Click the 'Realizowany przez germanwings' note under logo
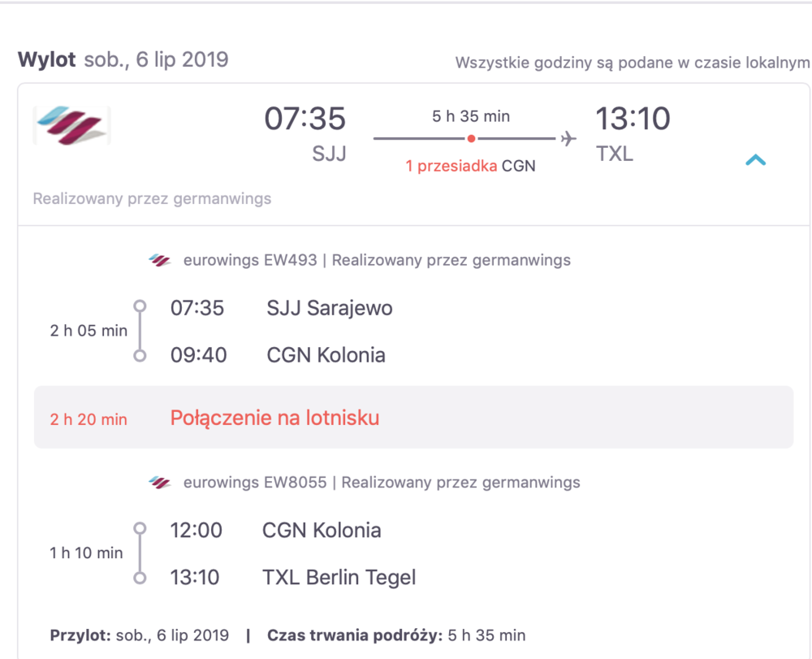The height and width of the screenshot is (659, 812). (152, 198)
